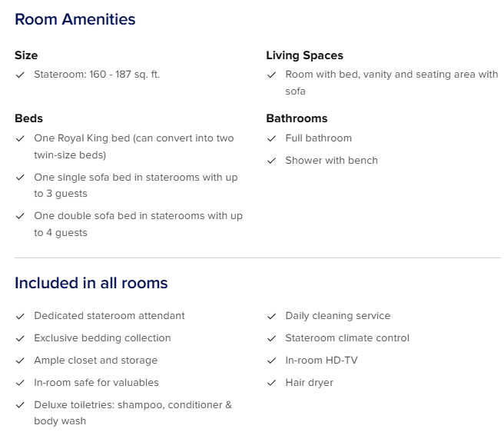504x442 pixels.
Task: Click Exclusive bedding collection text
Action: (x=102, y=338)
